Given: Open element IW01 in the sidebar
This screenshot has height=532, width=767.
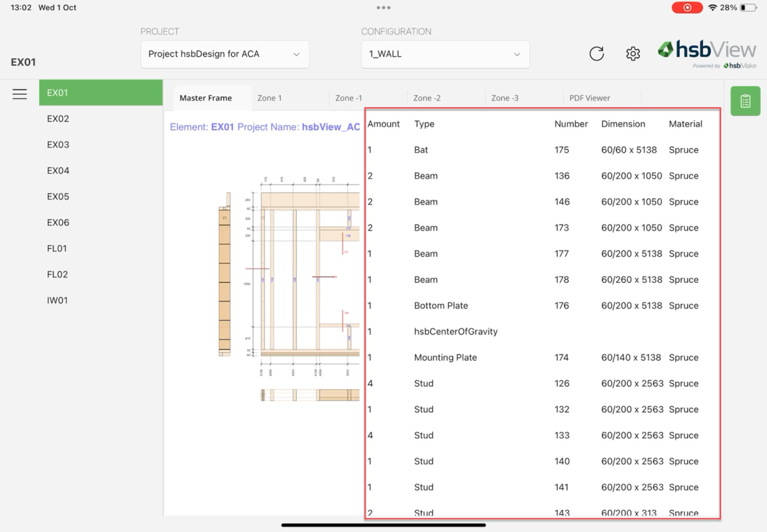Looking at the screenshot, I should [57, 301].
